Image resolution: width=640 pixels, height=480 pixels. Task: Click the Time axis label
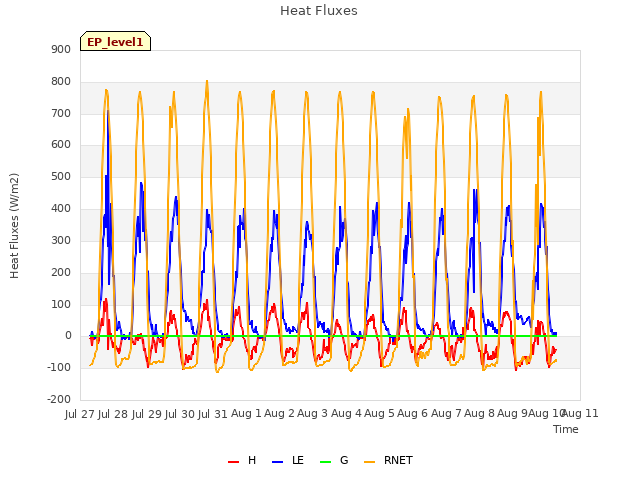pos(566,429)
